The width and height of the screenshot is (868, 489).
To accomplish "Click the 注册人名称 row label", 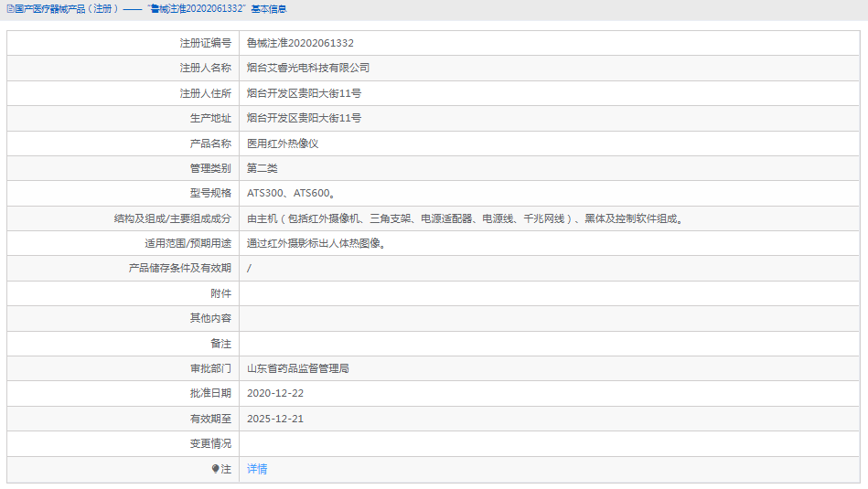I will (x=206, y=68).
